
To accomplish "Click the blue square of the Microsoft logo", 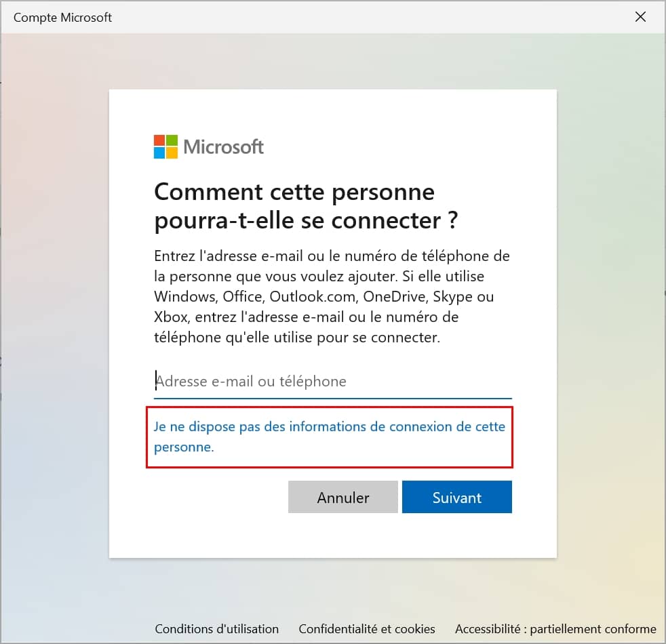I will pyautogui.click(x=159, y=153).
